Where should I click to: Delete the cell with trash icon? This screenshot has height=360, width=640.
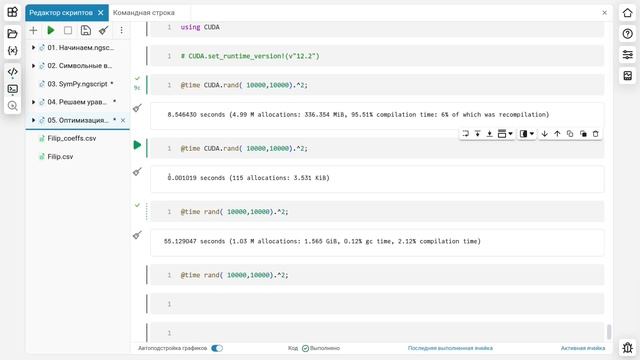(596, 133)
